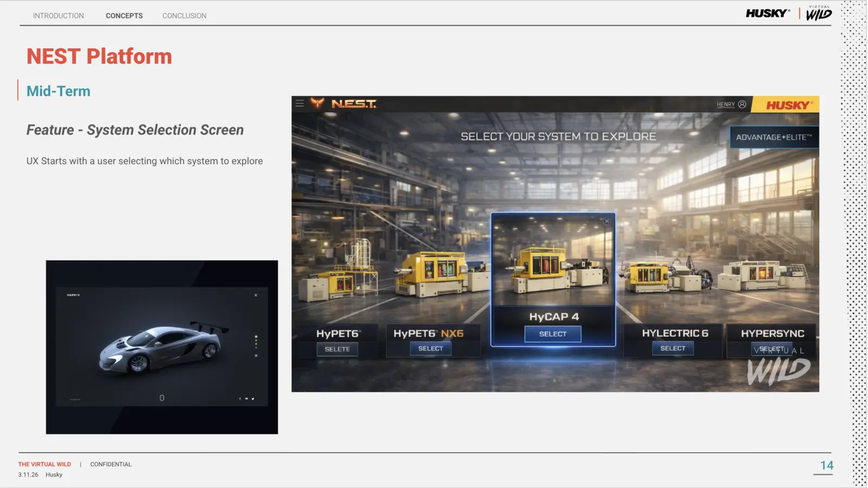Click SELECT on the HyCAP 4 card

pyautogui.click(x=553, y=334)
